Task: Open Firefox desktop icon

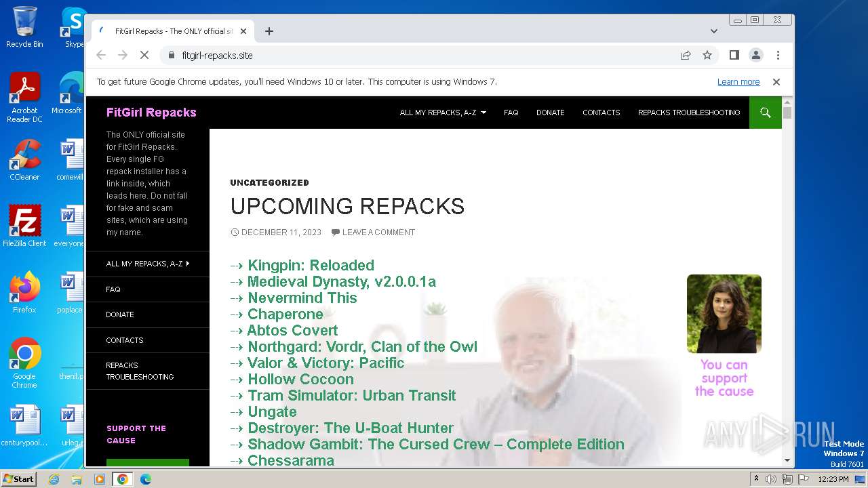Action: point(24,293)
